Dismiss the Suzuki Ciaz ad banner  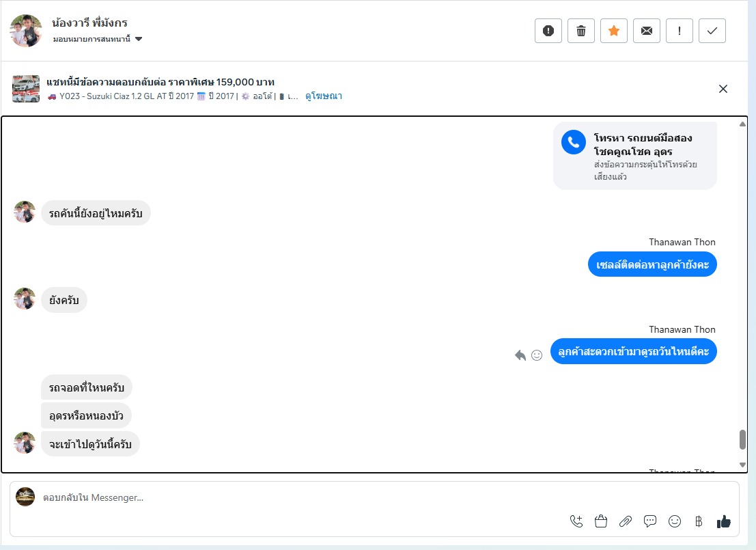point(723,89)
